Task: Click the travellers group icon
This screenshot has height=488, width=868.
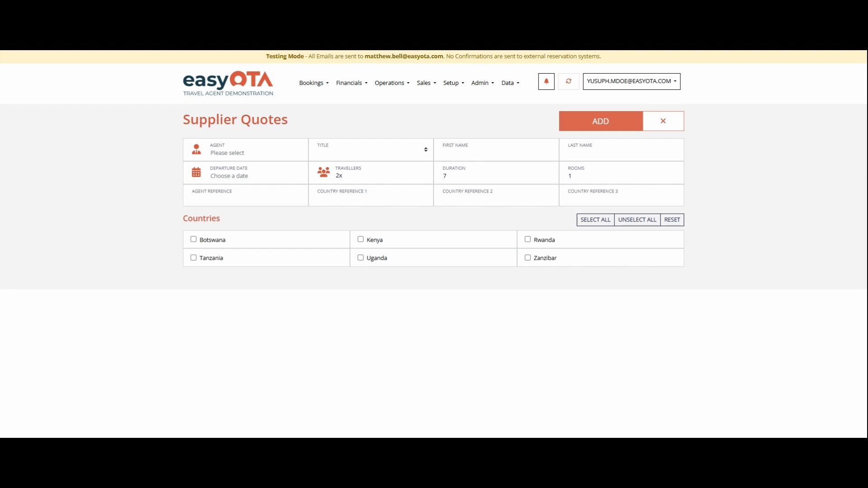Action: [324, 172]
